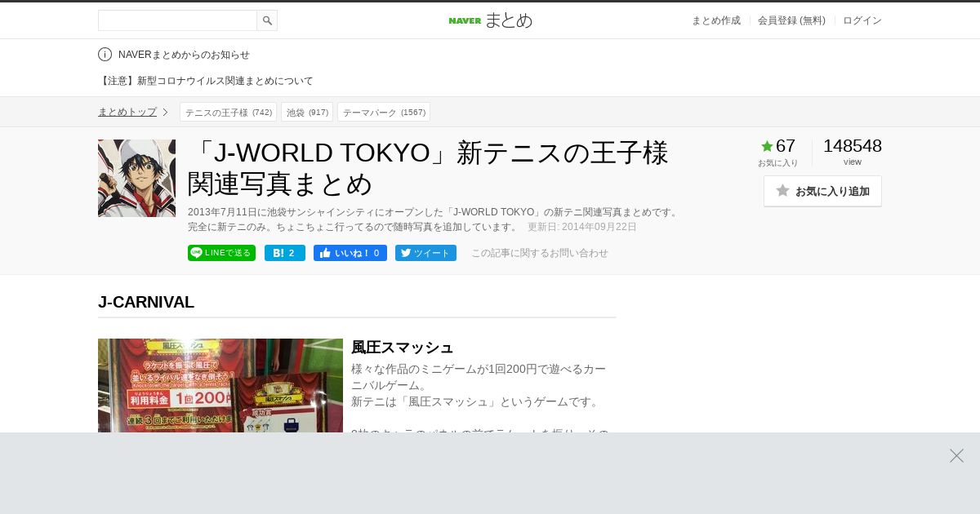Click the 148548 view count
Image resolution: width=980 pixels, height=514 pixels.
click(853, 146)
